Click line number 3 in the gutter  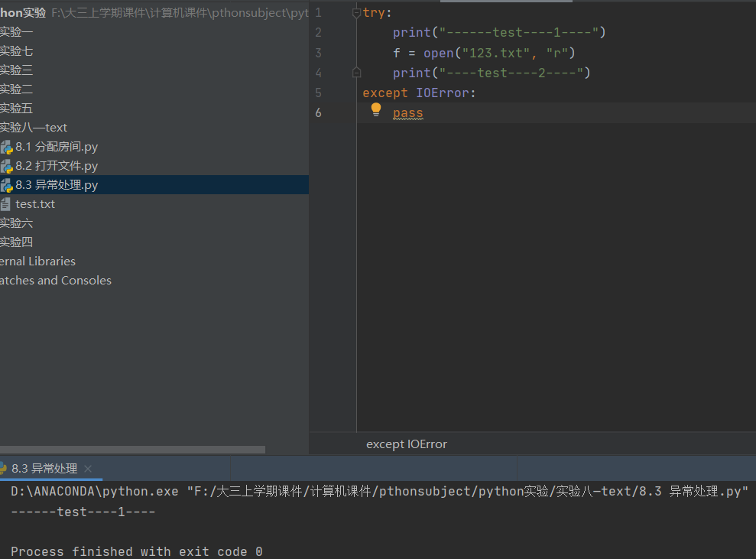(318, 53)
